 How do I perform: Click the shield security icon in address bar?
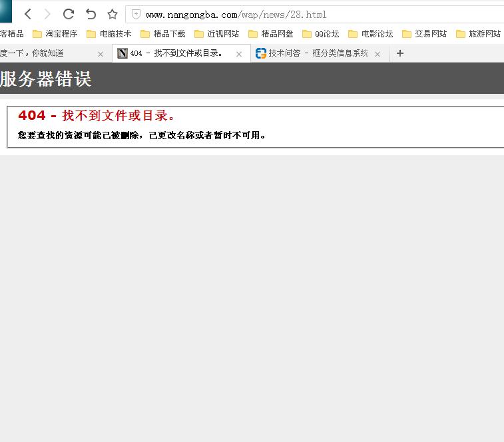(x=136, y=14)
